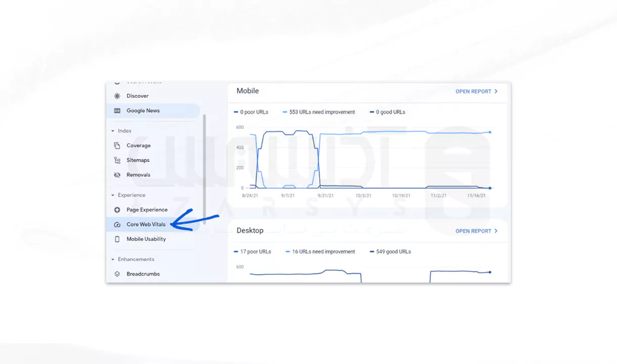Open the Mobile report link
Screen dimensions: 617x364
476,92
